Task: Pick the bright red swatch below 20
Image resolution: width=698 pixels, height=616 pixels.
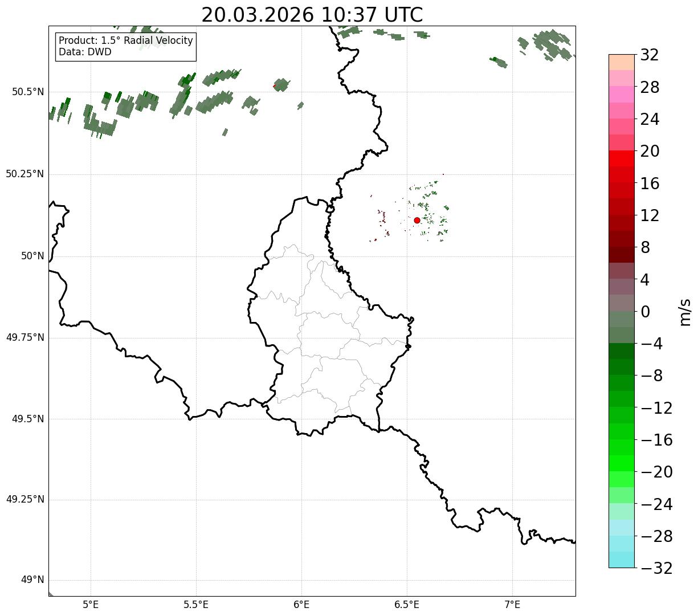Action: click(x=622, y=158)
